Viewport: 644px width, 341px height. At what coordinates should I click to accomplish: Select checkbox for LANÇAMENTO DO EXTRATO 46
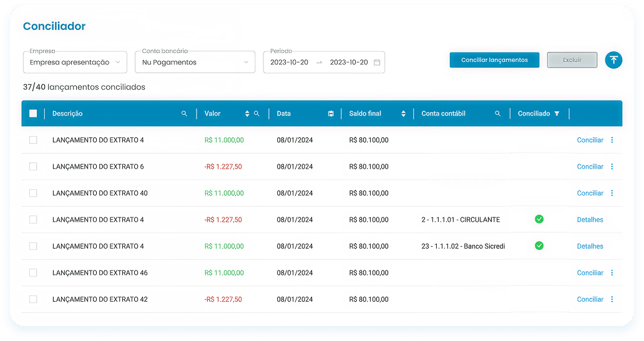click(33, 273)
